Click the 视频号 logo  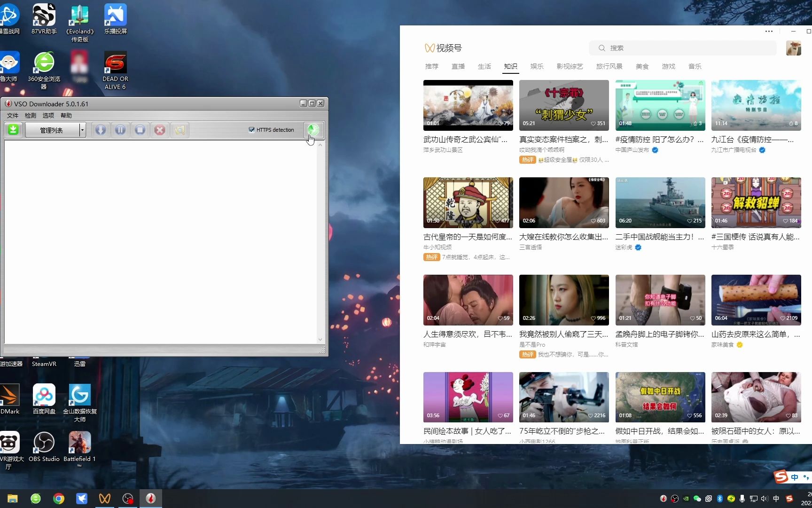click(x=443, y=48)
